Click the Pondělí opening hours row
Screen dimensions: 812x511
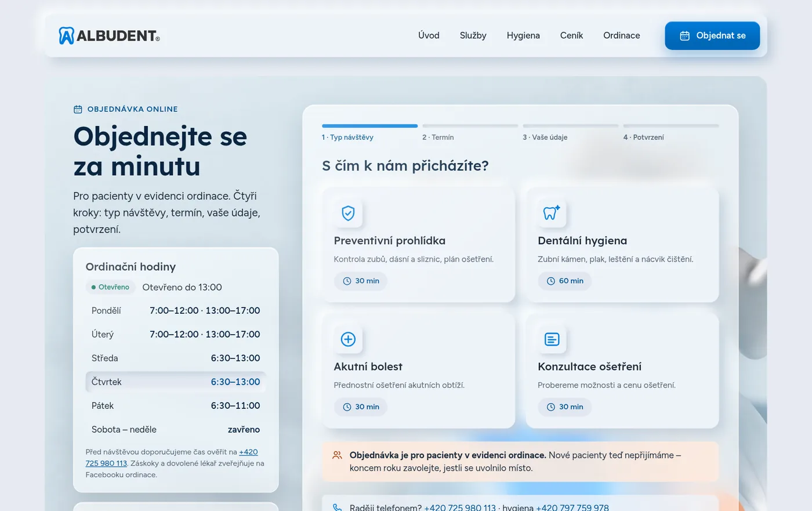[176, 310]
